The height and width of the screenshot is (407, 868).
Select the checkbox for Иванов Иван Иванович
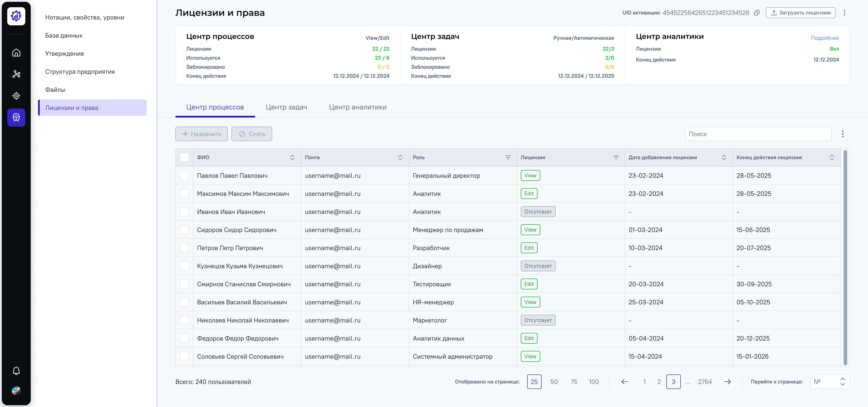[x=184, y=212]
